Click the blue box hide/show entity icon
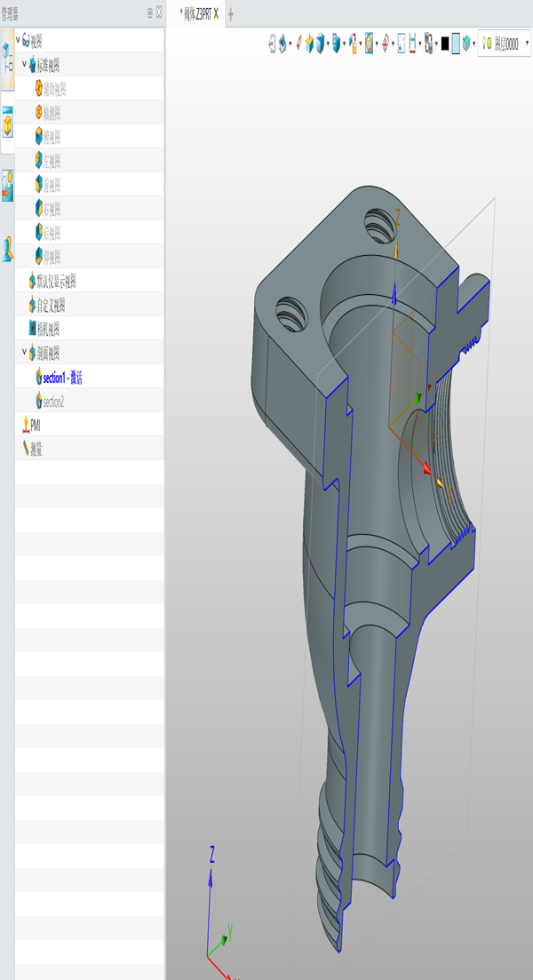Image resolution: width=533 pixels, height=980 pixels. [x=336, y=44]
